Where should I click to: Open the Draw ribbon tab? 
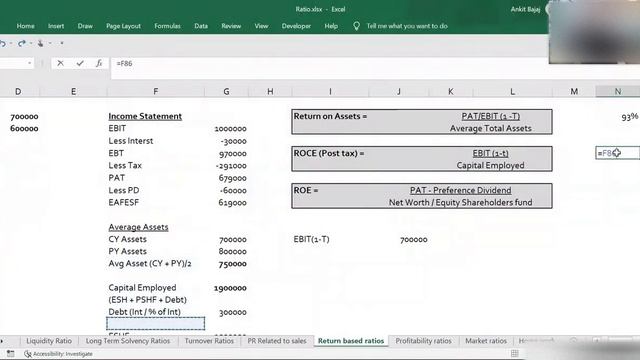(85, 26)
